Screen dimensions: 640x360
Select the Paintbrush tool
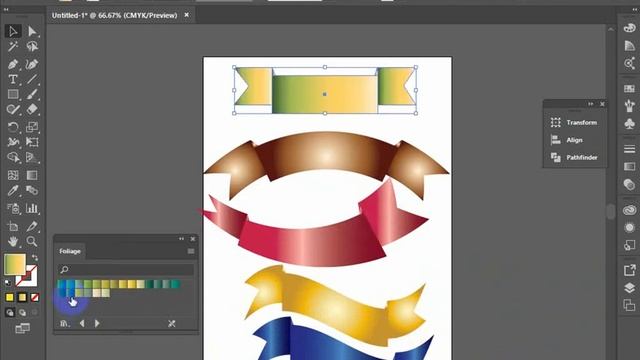32,94
